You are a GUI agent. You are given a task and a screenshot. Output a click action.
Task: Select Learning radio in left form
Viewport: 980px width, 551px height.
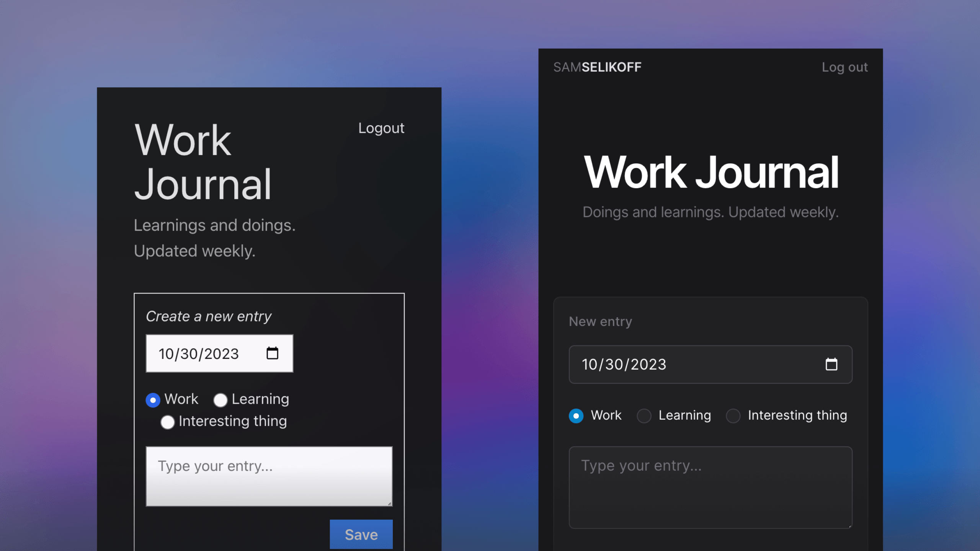tap(220, 400)
